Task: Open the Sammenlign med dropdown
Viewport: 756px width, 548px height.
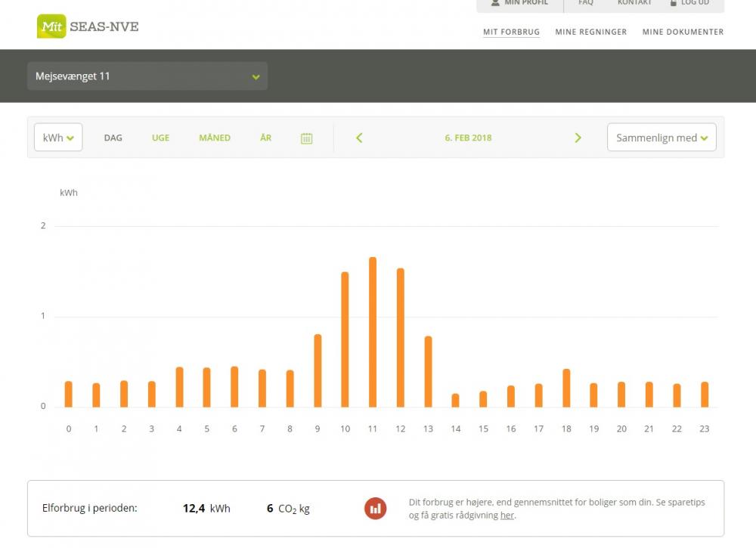Action: coord(661,138)
